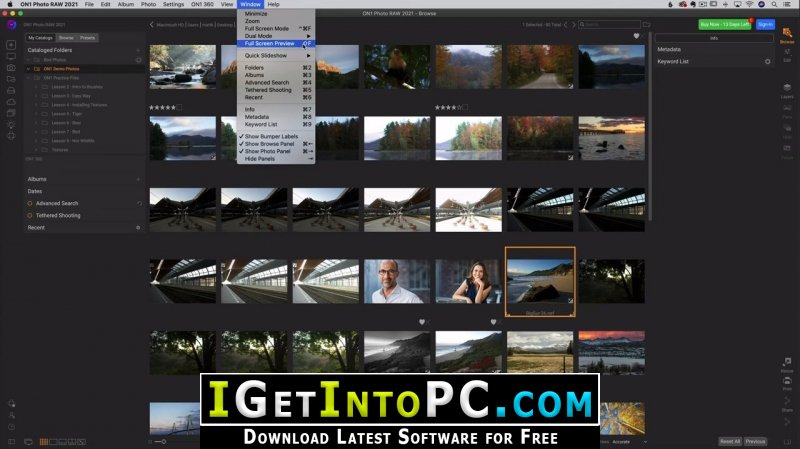Screen dimensions: 800x449
Task: Open the Browse module icon
Action: coord(787,34)
